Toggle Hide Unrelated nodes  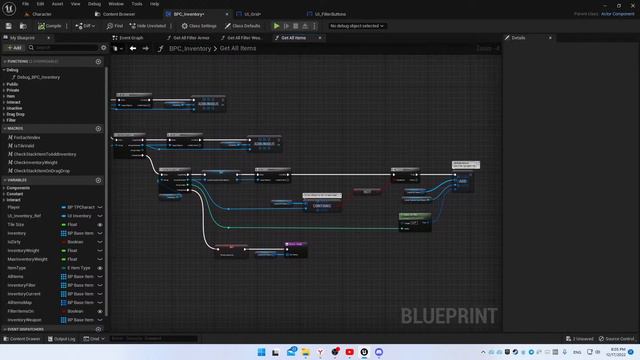click(x=148, y=26)
